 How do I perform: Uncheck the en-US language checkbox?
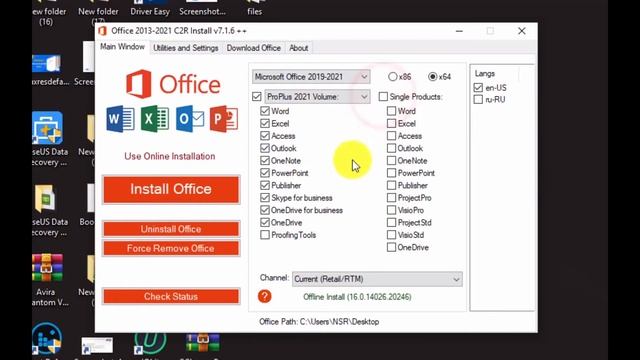(x=478, y=87)
